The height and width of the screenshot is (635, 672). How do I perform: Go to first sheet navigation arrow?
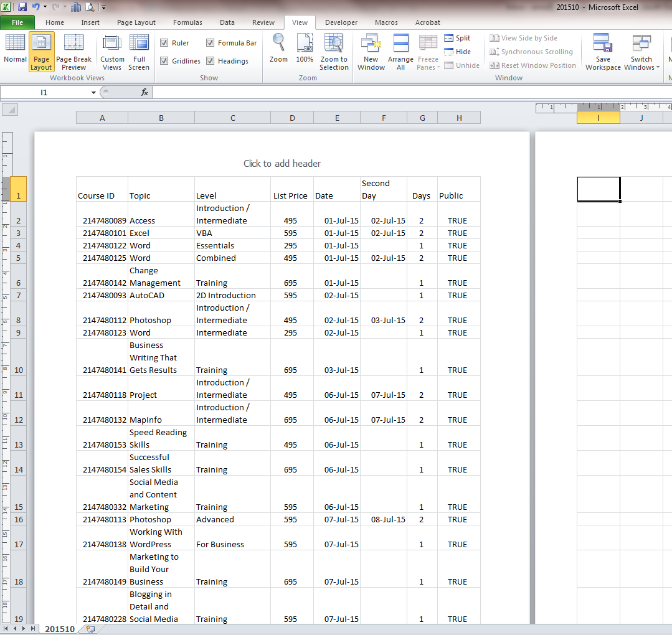point(6,629)
